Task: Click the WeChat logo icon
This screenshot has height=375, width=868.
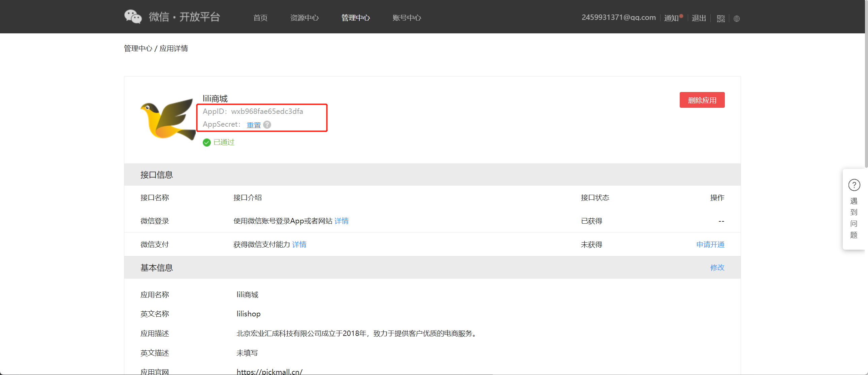Action: 133,17
